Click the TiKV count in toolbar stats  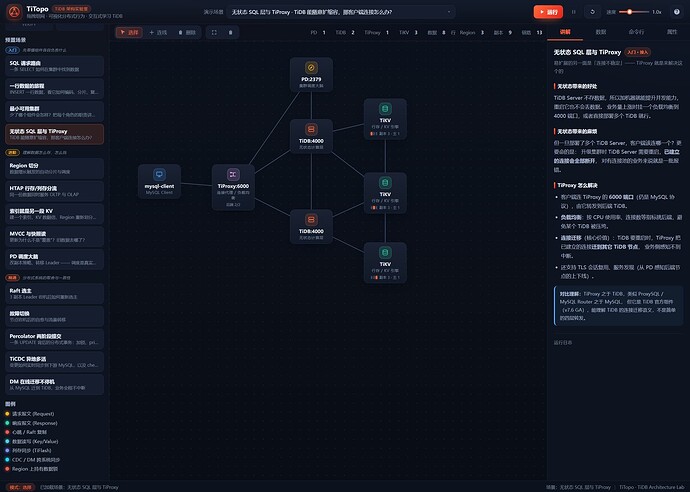point(408,33)
